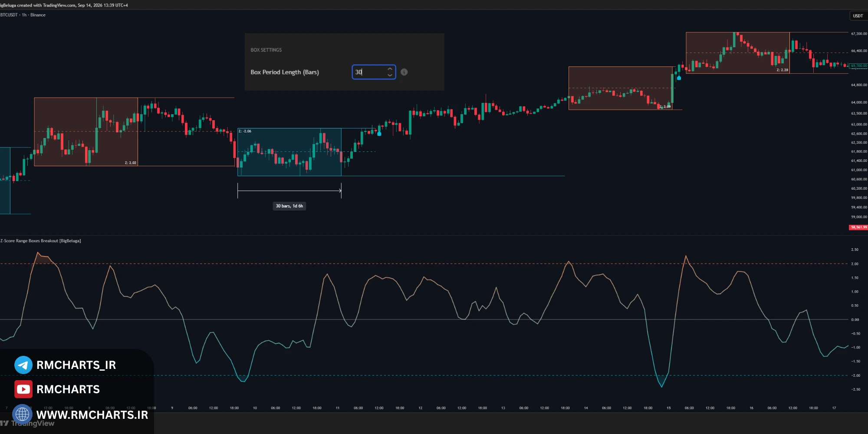Click the "BTCUSDT · 1h · Binance" symbol title
The image size is (868, 434).
point(23,15)
